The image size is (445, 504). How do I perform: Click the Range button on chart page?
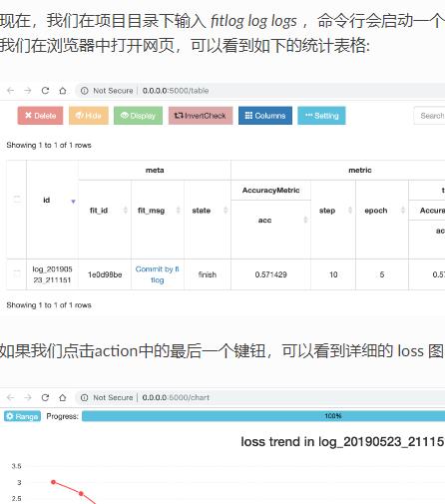[22, 416]
